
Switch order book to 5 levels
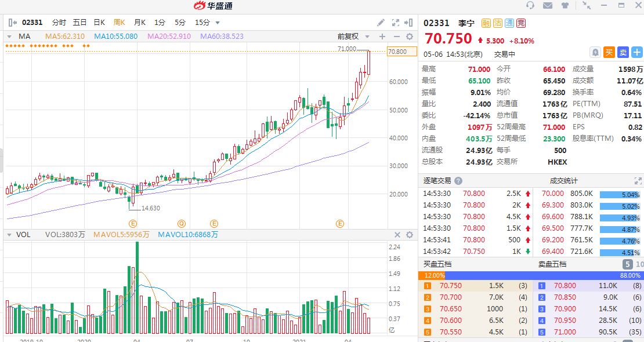(627, 264)
